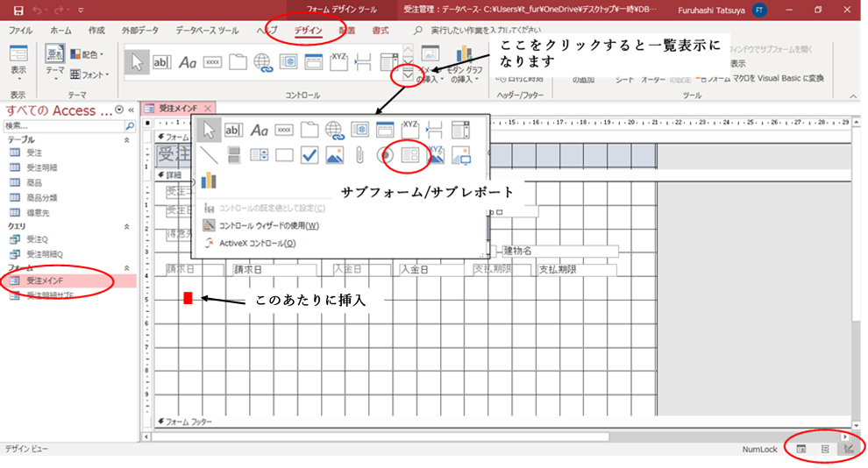Image resolution: width=868 pixels, height=468 pixels.
Task: Open the 配色 theme colors dropdown
Action: pyautogui.click(x=88, y=54)
